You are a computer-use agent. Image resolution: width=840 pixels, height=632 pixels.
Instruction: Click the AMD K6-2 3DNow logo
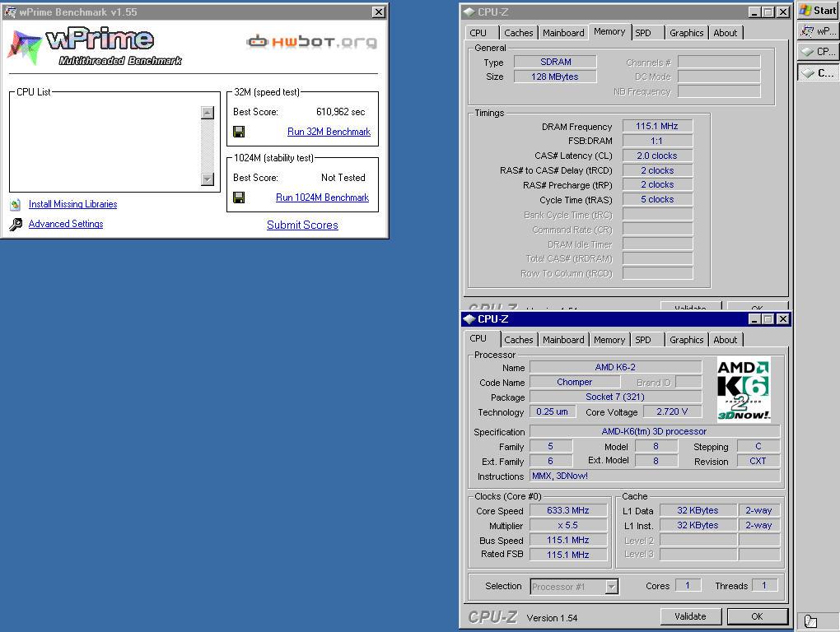pos(744,389)
